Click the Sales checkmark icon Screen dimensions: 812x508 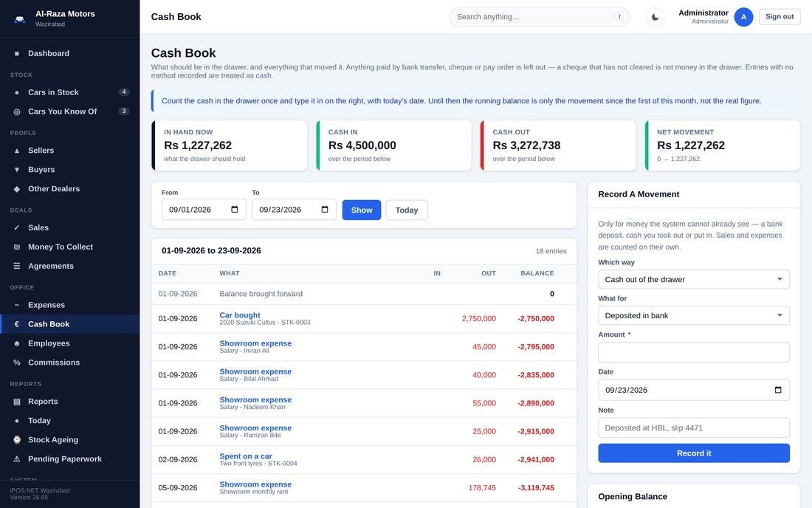click(x=16, y=227)
